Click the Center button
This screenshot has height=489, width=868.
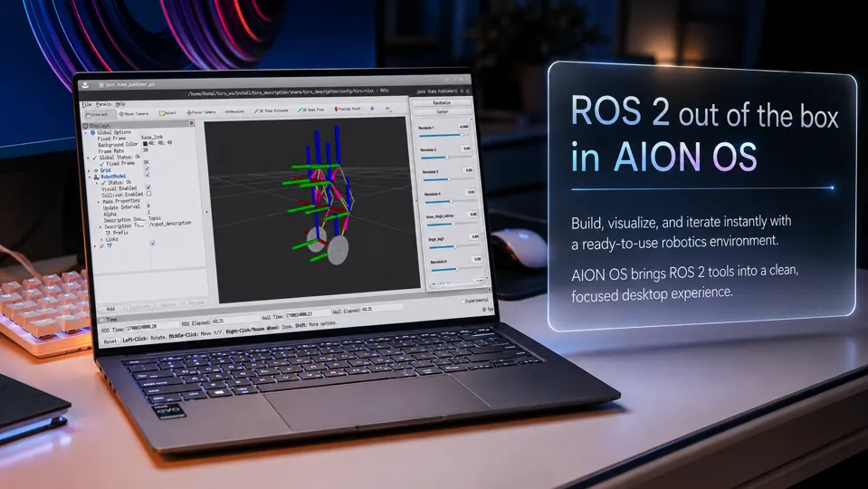(442, 111)
